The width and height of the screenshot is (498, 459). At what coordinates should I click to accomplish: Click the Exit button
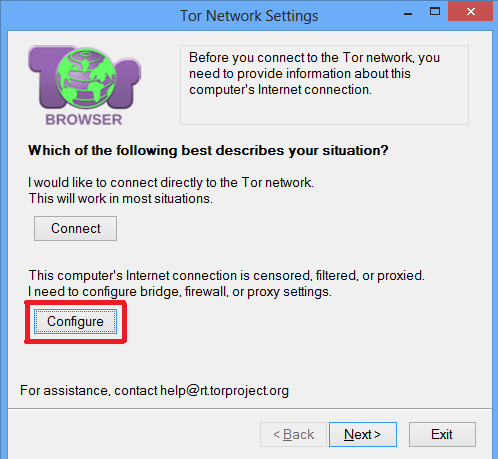(x=442, y=434)
